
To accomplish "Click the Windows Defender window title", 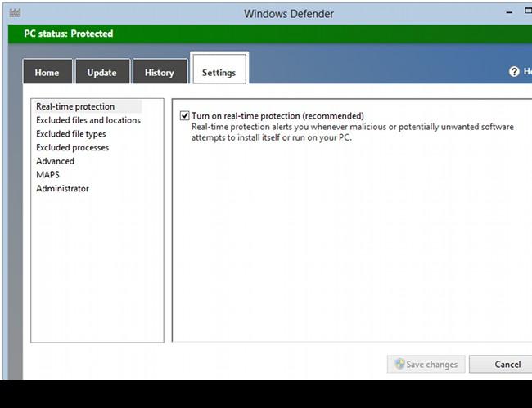I will (289, 14).
